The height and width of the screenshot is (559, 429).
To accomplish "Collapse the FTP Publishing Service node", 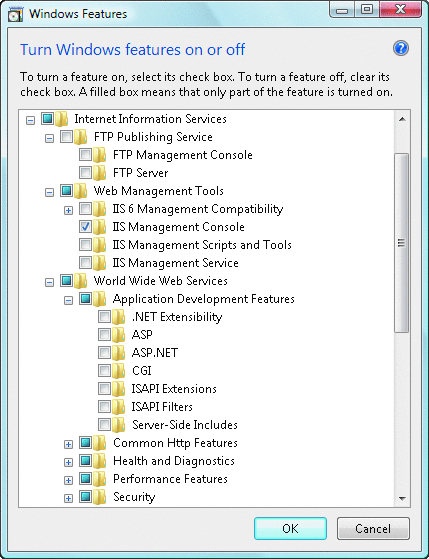I will tap(50, 138).
